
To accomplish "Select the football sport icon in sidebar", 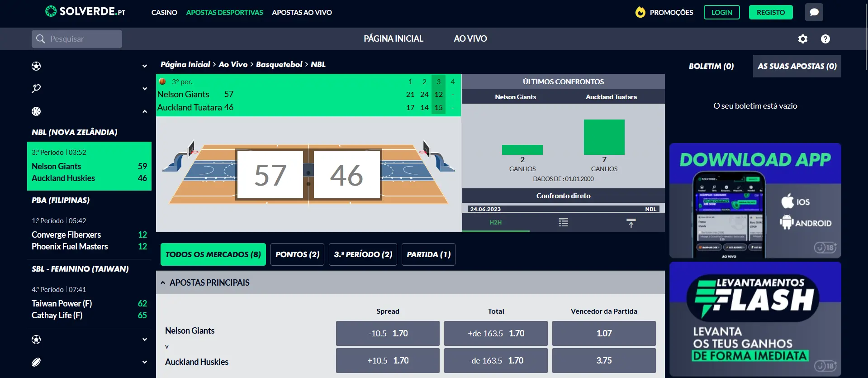I will pos(36,66).
